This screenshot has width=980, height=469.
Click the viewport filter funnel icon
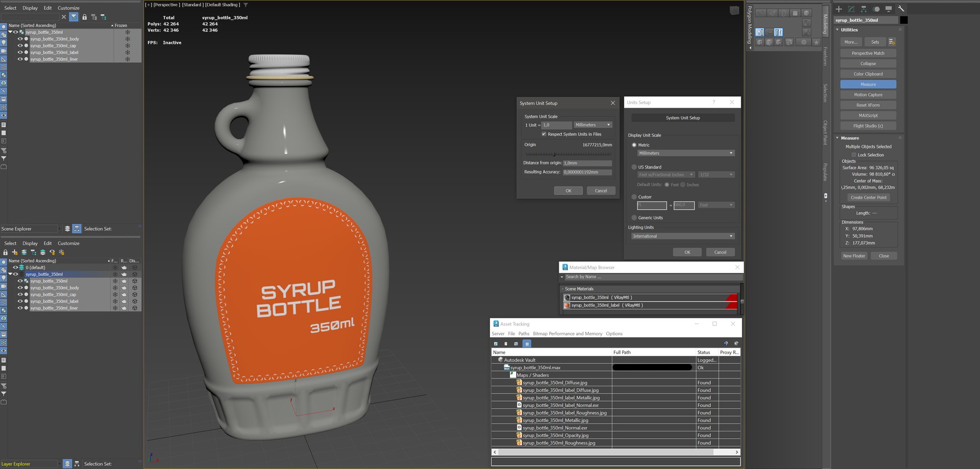pos(246,5)
